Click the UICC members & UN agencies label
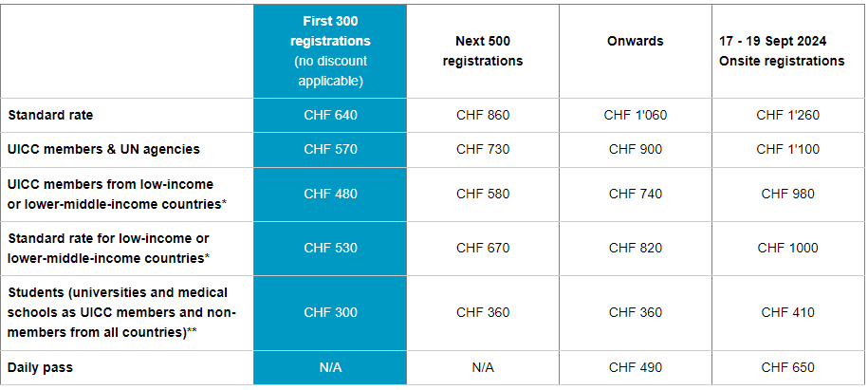The width and height of the screenshot is (868, 390). pyautogui.click(x=103, y=149)
